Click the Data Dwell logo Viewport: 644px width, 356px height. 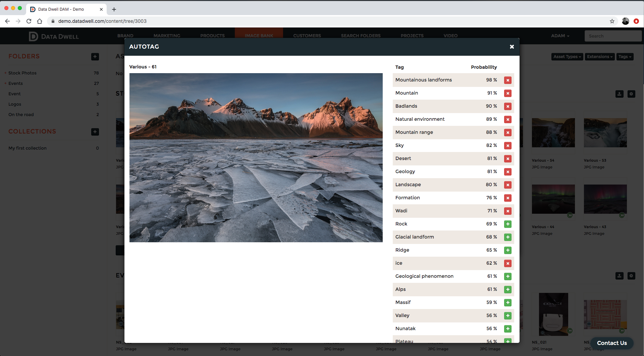[54, 36]
